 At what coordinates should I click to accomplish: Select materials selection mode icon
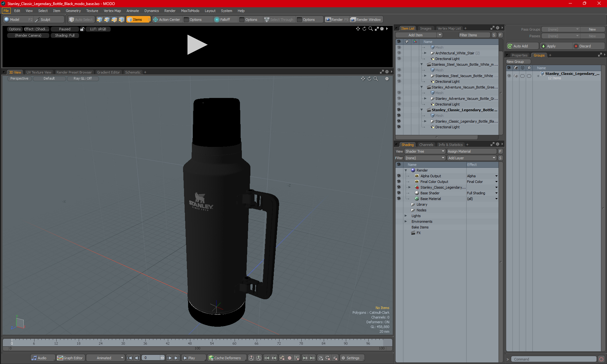tap(121, 20)
